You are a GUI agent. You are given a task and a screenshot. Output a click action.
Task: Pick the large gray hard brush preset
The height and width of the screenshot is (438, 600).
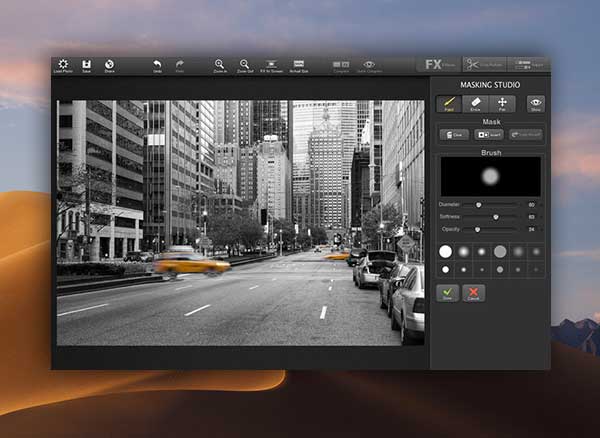(x=500, y=251)
